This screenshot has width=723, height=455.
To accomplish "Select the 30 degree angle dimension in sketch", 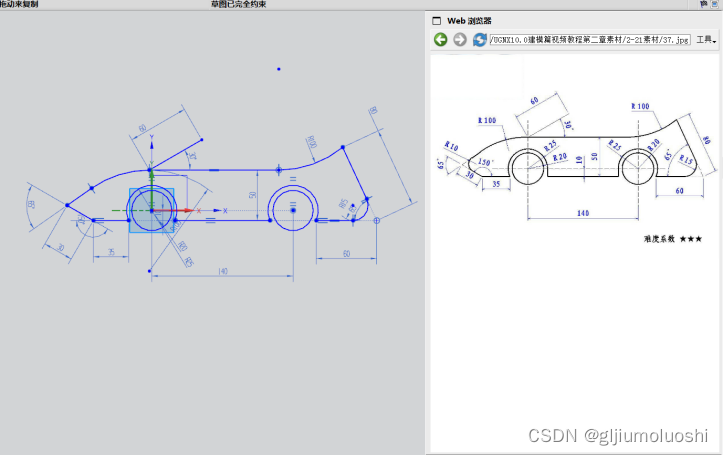I will click(192, 156).
